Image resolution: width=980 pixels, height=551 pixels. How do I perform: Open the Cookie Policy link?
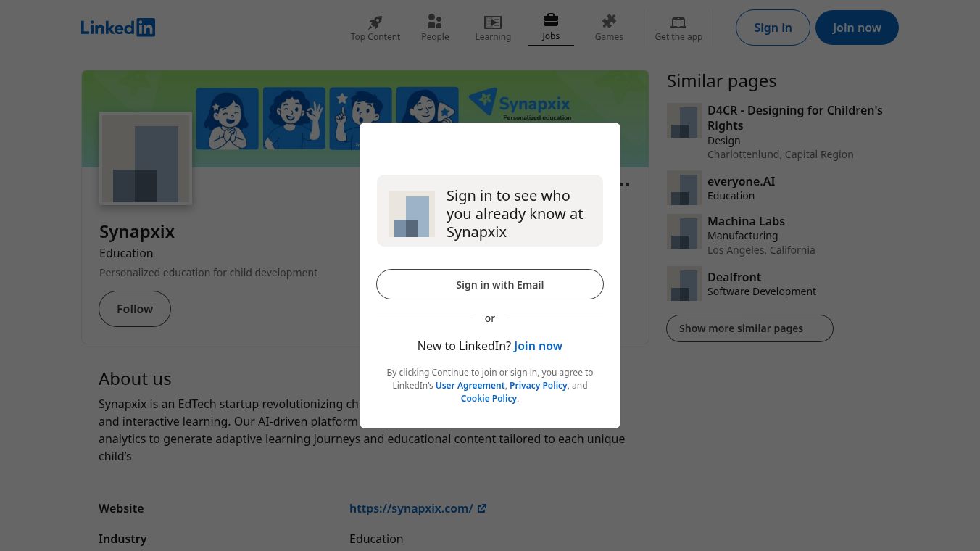click(x=489, y=398)
